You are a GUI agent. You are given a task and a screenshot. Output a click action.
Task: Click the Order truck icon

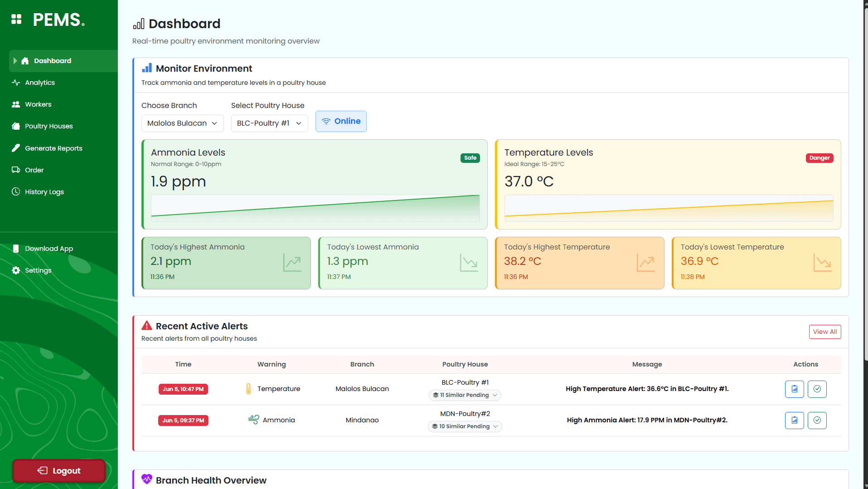pos(16,170)
